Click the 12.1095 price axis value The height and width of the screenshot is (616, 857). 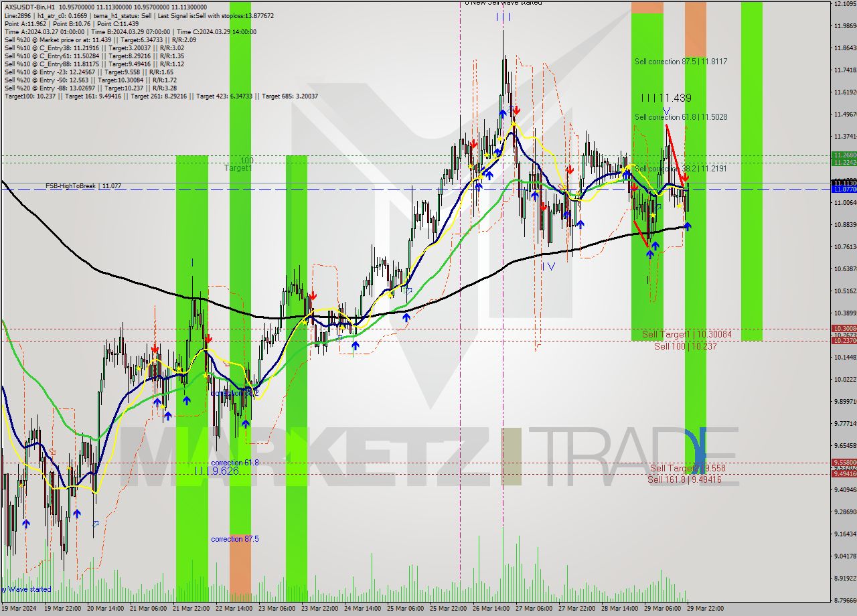(x=845, y=4)
